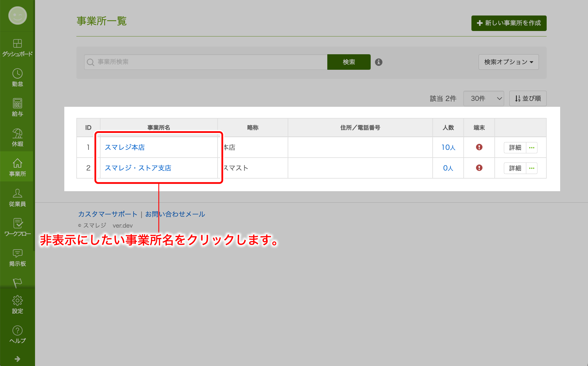Open the カスタマーサポート link
588x366 pixels.
[108, 214]
